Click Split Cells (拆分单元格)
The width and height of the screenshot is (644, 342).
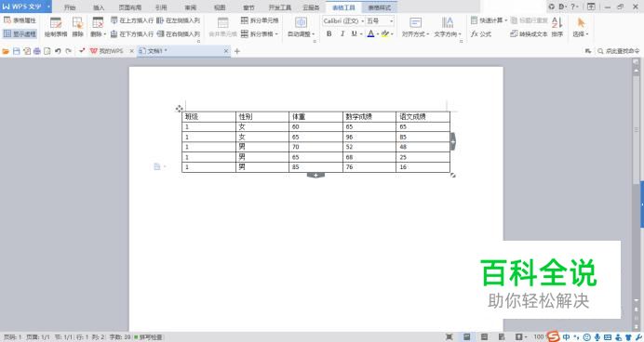tap(260, 20)
